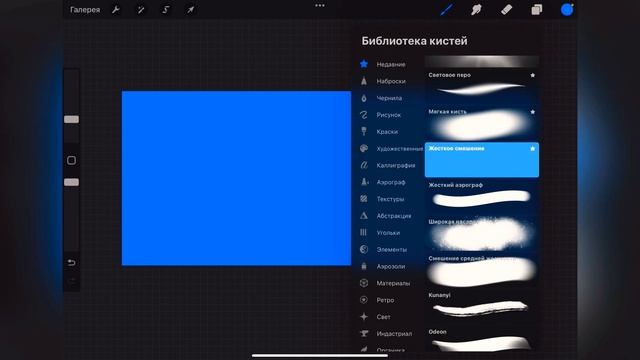Click the pencil icon beside Наброски
Viewport: 640px width, 360px height.
[x=364, y=81]
